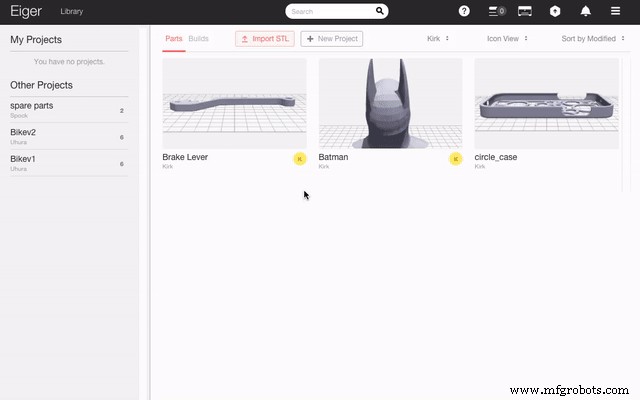Screen dimensions: 640x400
Task: Create a New Project
Action: point(332,39)
